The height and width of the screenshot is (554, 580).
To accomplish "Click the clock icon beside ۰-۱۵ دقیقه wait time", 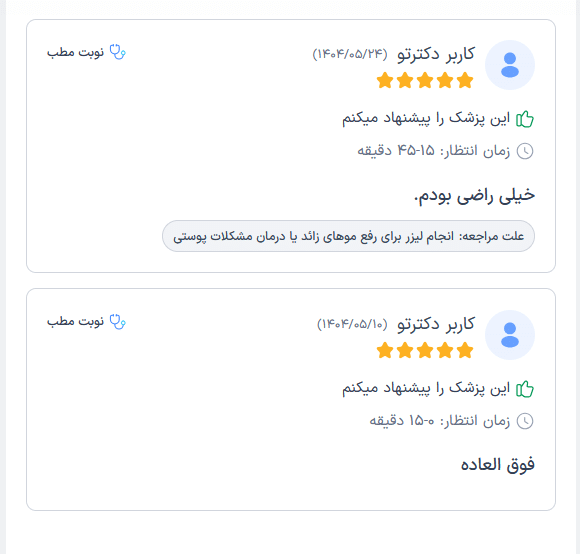I will click(525, 421).
